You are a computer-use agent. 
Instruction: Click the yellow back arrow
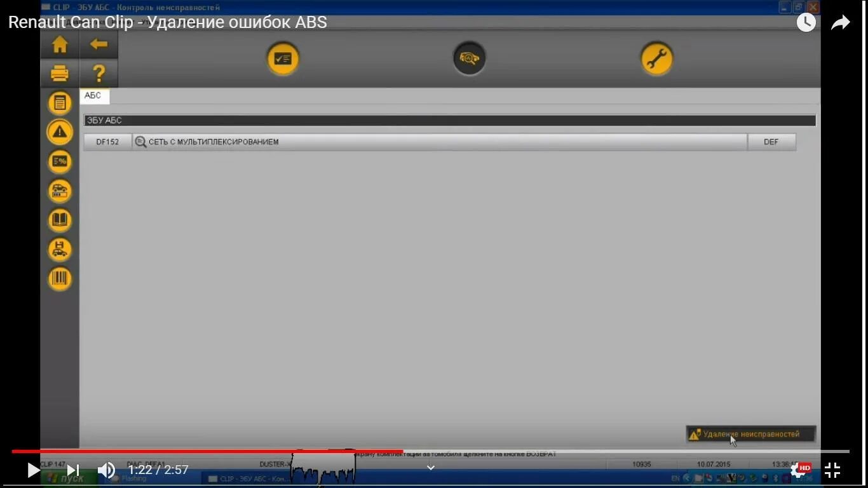pos(98,44)
